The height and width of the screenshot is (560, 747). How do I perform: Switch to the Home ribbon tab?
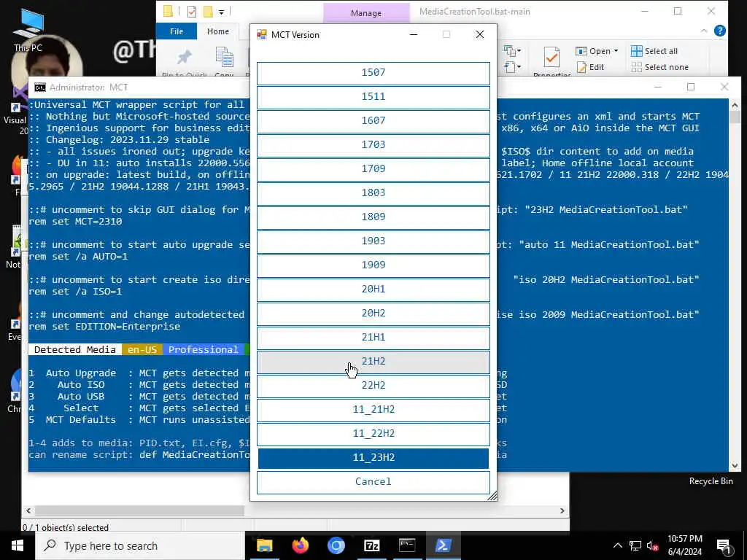click(217, 31)
